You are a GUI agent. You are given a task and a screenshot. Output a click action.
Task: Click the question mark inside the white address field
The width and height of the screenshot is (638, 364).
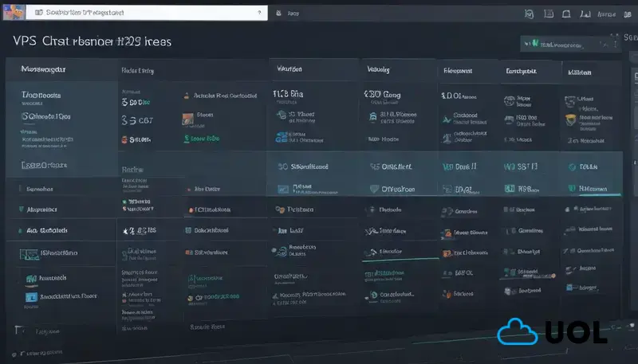coord(259,13)
